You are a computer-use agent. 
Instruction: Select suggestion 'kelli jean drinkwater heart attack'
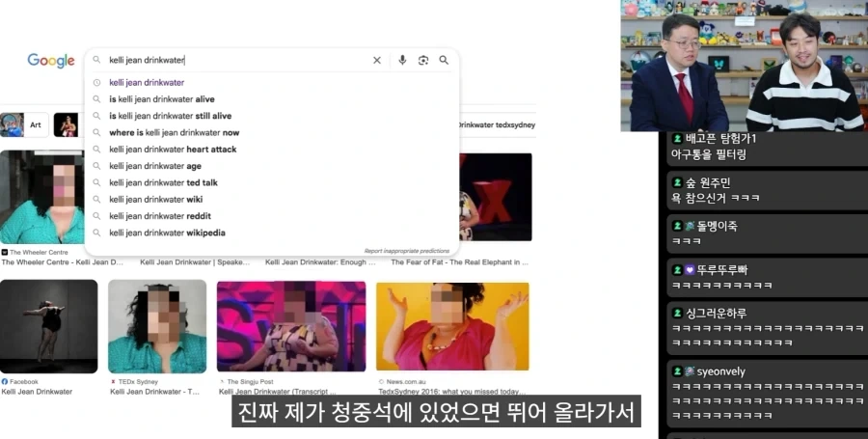173,149
